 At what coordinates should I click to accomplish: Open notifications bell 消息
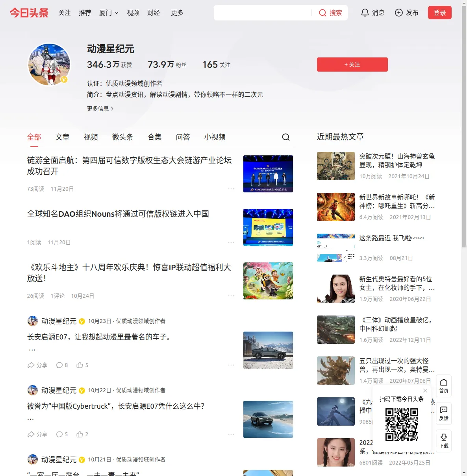coord(372,13)
